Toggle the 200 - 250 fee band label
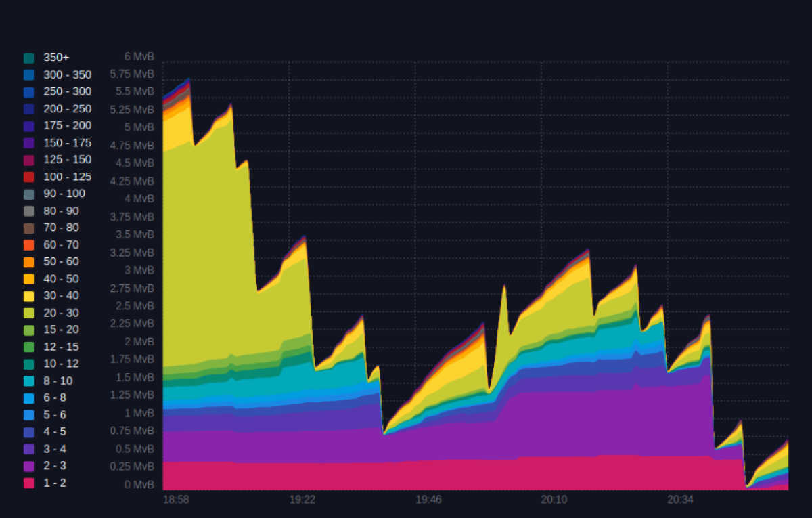812x518 pixels. [67, 109]
